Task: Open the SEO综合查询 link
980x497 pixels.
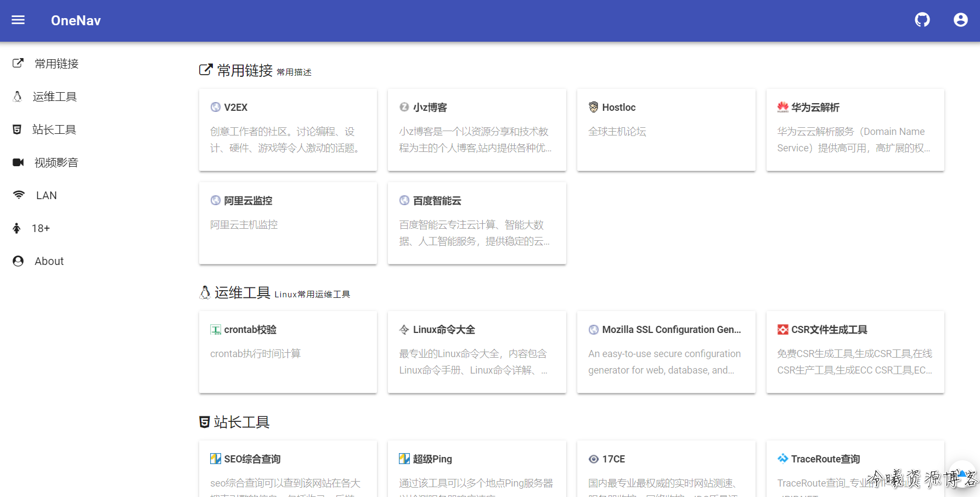Action: tap(288, 469)
